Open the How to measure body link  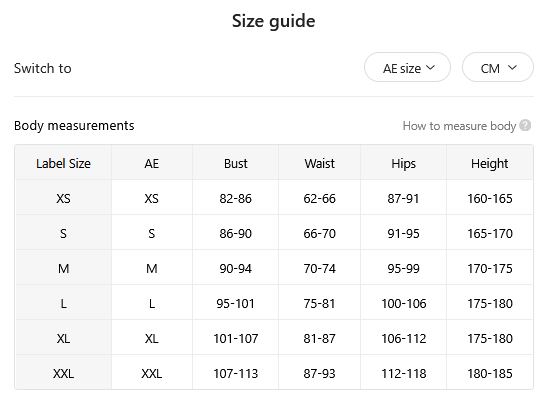click(459, 126)
